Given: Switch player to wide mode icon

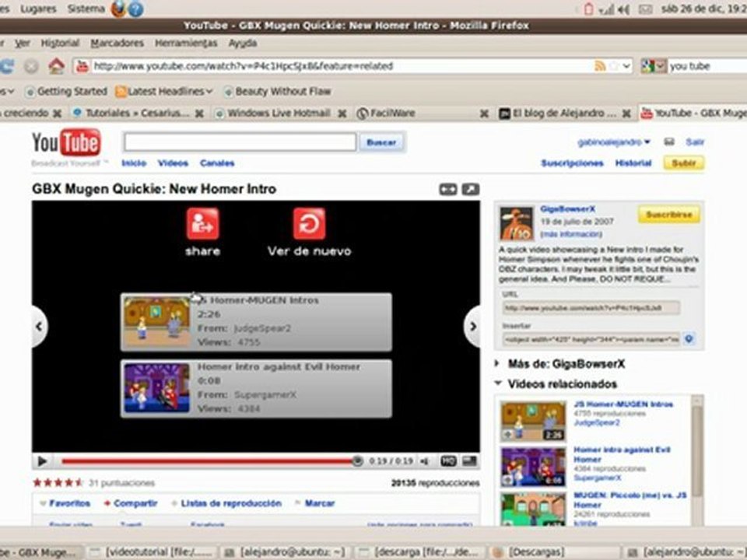Looking at the screenshot, I should [448, 190].
